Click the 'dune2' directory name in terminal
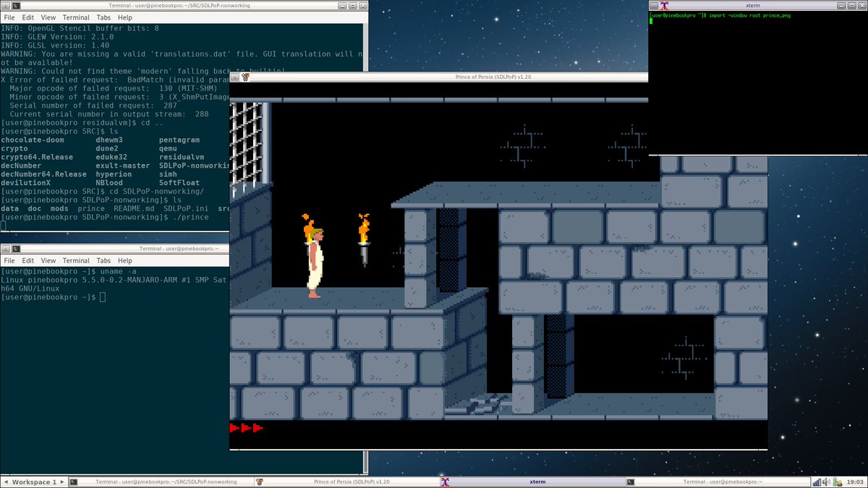 [x=107, y=148]
